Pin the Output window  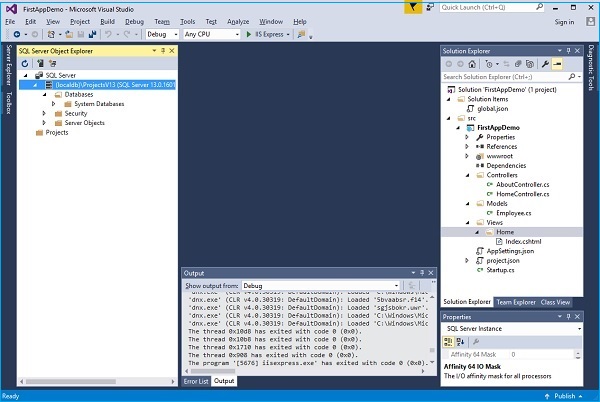[422, 273]
